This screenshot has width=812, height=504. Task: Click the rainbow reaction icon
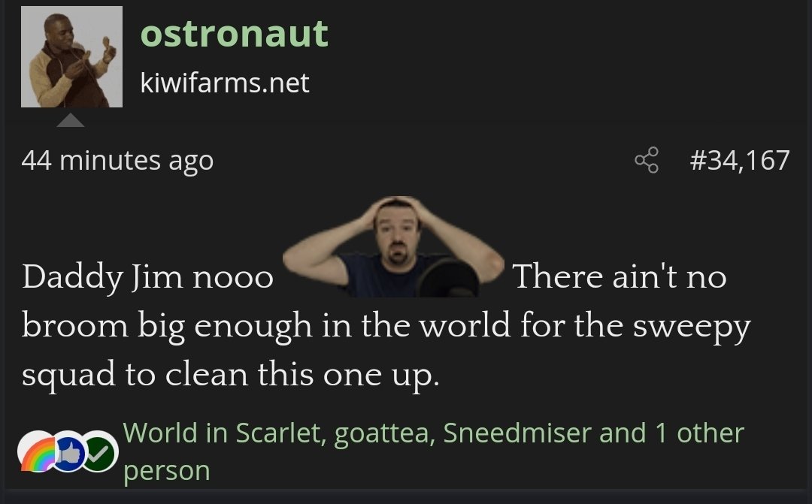coord(36,451)
